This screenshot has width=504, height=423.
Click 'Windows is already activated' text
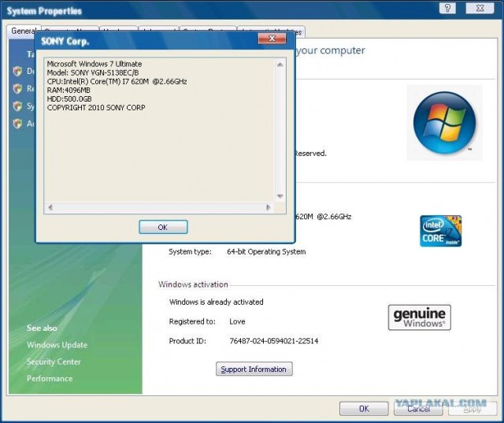[217, 302]
